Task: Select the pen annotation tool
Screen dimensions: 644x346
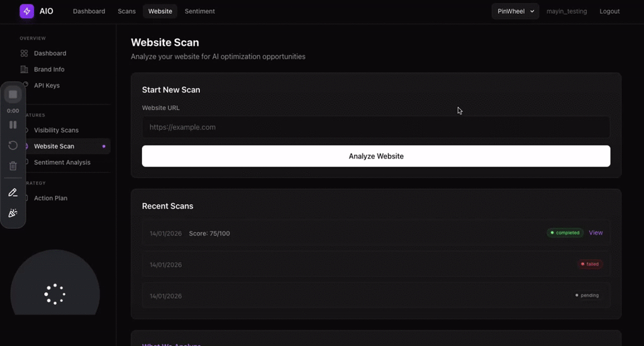Action: (x=13, y=193)
